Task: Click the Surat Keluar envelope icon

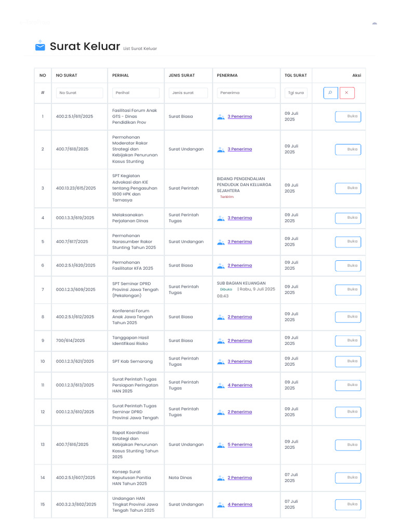Action: pos(40,46)
